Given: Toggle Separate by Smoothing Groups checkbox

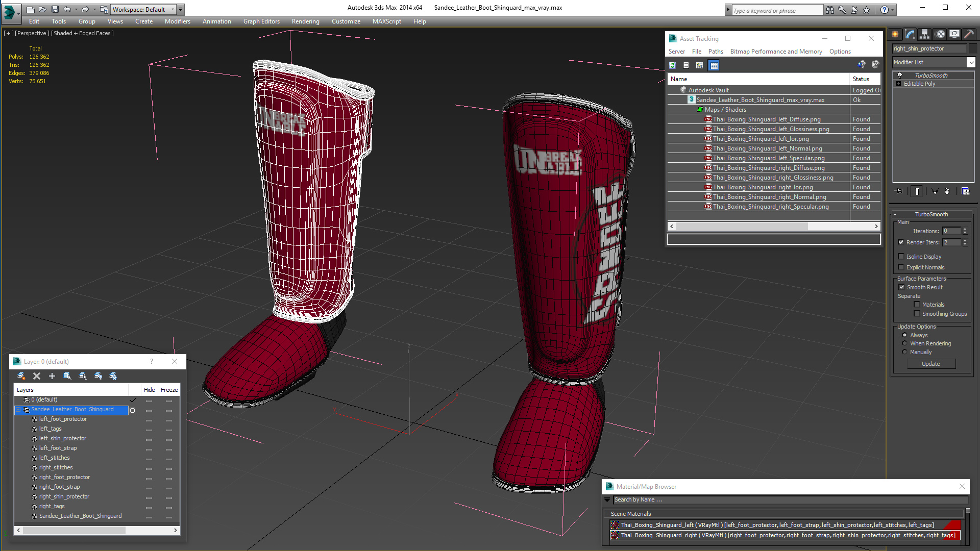Looking at the screenshot, I should coord(917,314).
